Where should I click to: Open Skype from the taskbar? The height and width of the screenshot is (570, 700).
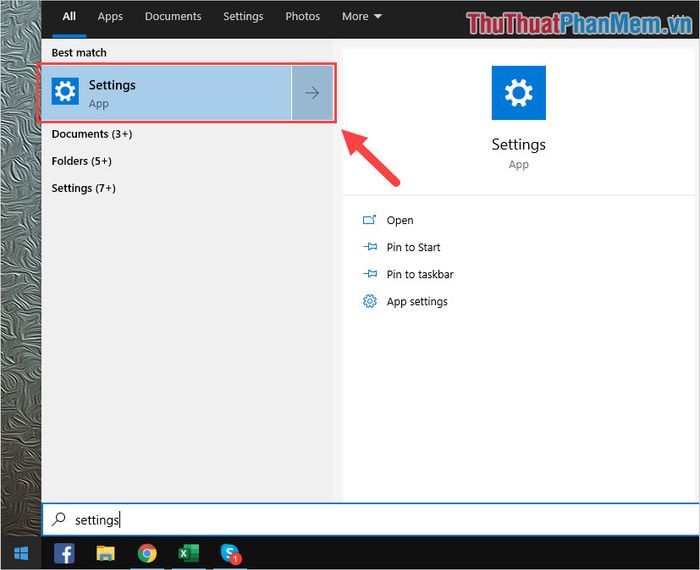pyautogui.click(x=230, y=553)
